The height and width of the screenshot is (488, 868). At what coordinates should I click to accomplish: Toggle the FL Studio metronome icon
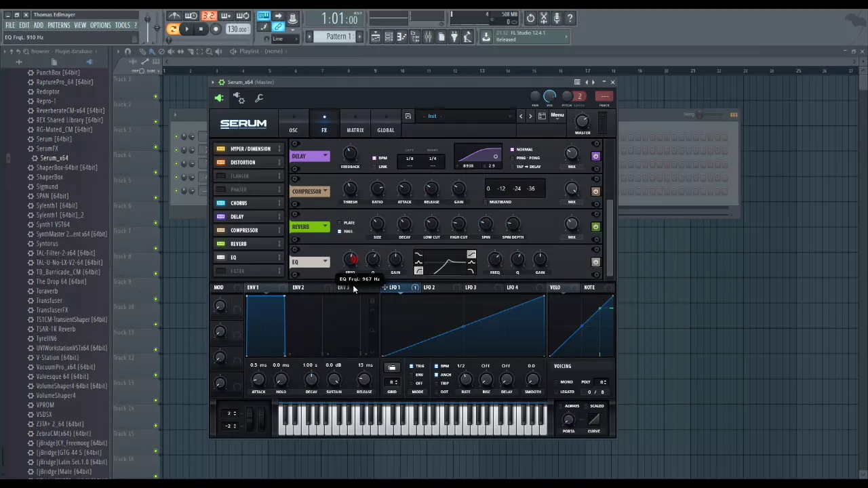tap(174, 17)
